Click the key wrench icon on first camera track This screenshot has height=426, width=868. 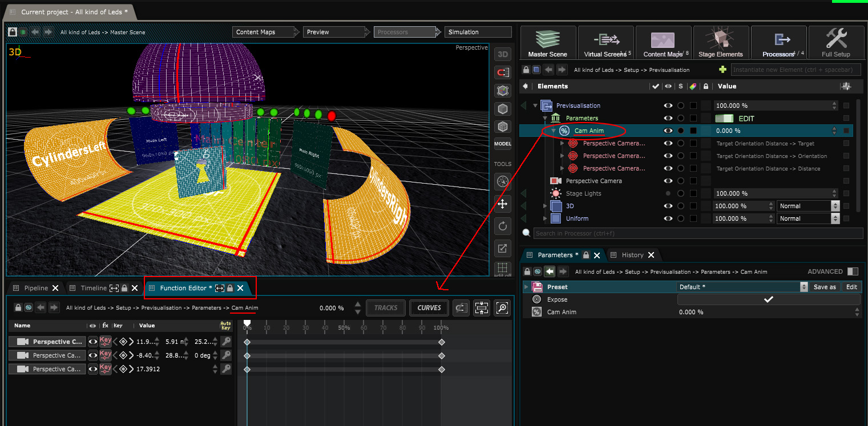pyautogui.click(x=226, y=342)
